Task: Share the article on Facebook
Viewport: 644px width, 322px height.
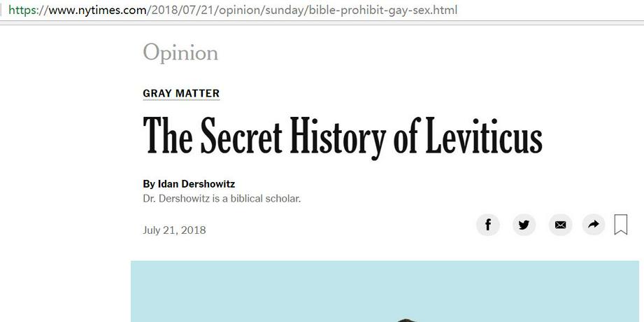Action: click(488, 225)
